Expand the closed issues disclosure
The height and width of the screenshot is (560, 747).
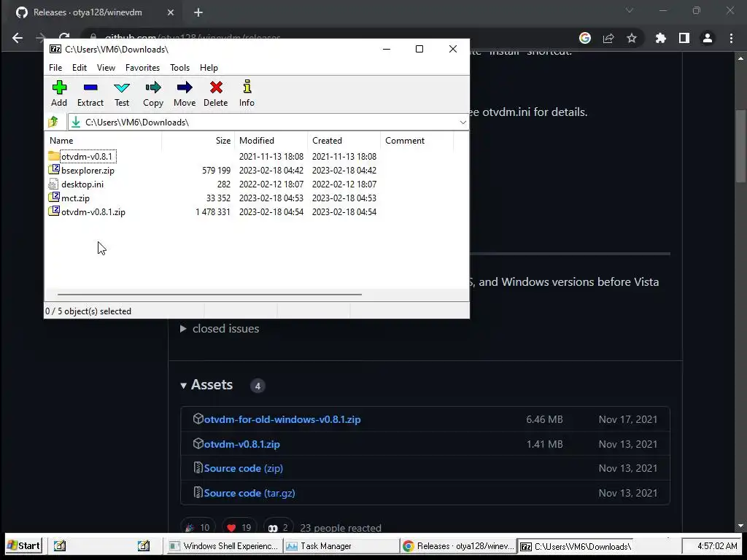(x=183, y=329)
